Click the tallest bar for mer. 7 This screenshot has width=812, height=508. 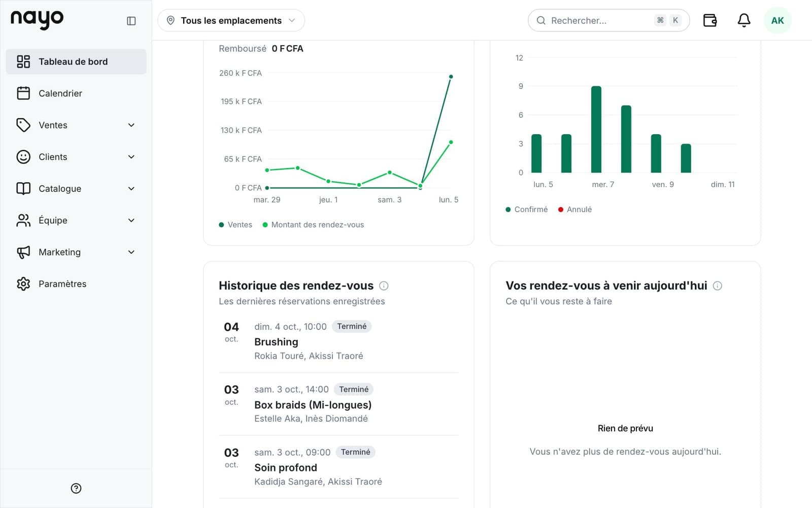[x=596, y=130]
